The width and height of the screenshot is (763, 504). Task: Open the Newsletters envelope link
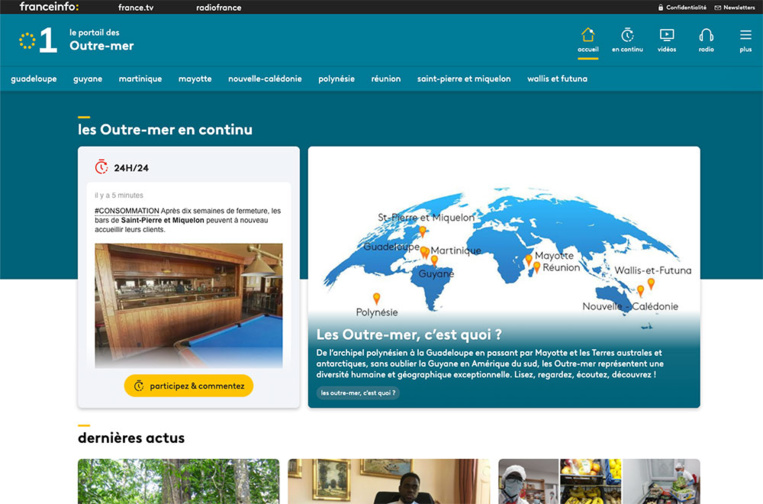coord(734,7)
